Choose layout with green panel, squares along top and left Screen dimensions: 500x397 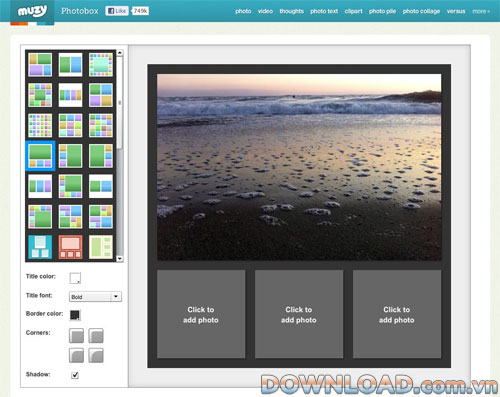40,216
